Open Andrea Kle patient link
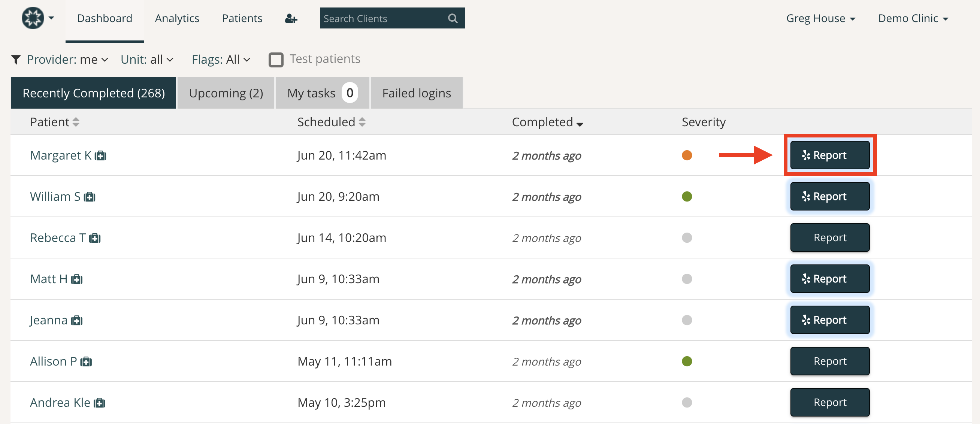The width and height of the screenshot is (980, 424). (60, 403)
